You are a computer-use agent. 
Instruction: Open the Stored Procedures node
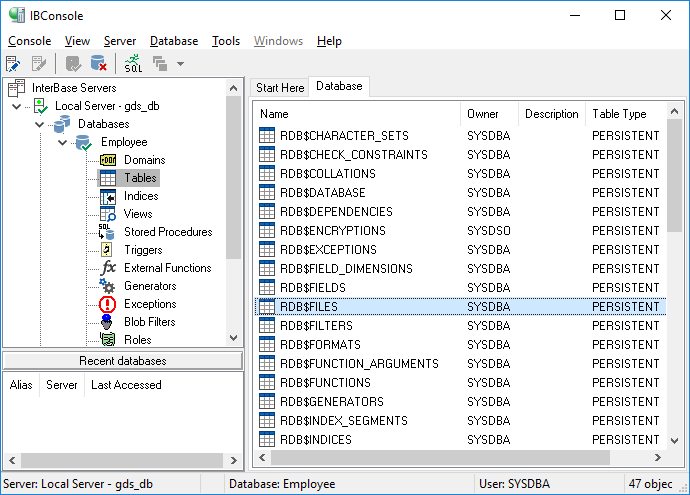tap(167, 232)
